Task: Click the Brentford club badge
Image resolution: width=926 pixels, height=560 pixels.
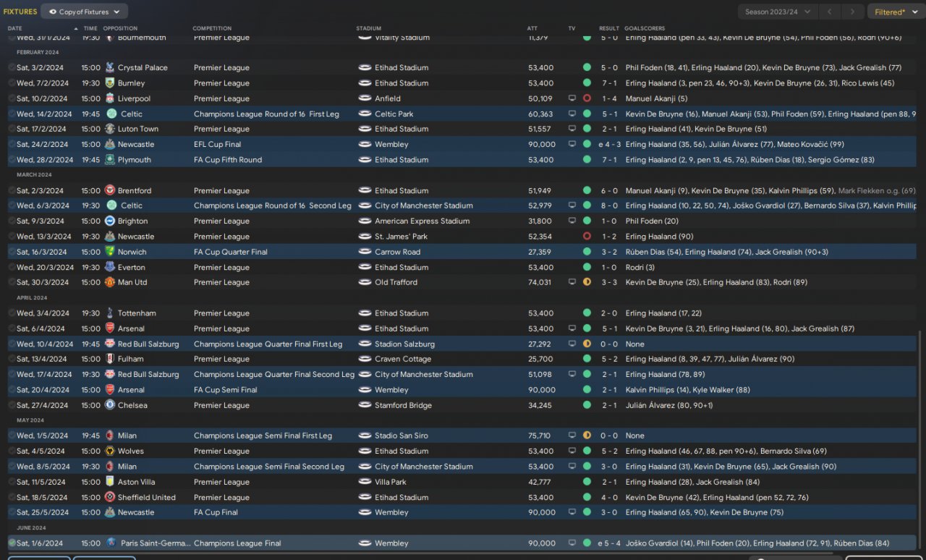Action: point(110,190)
